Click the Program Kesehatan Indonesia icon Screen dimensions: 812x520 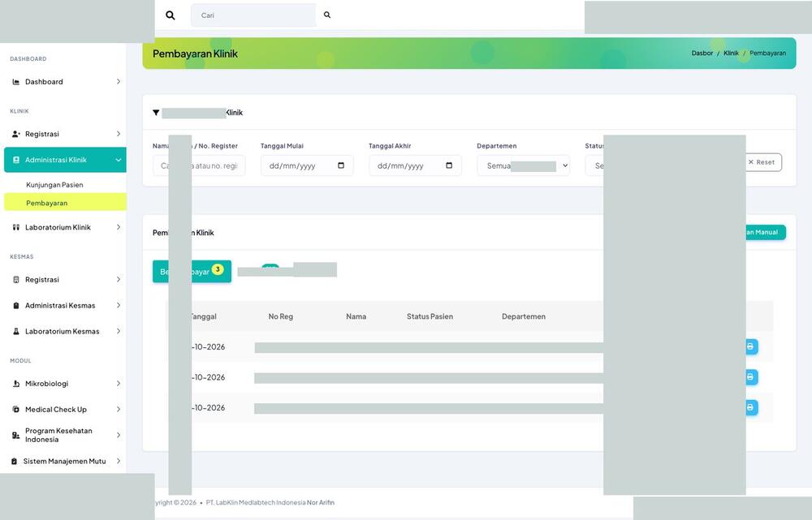pyautogui.click(x=16, y=435)
